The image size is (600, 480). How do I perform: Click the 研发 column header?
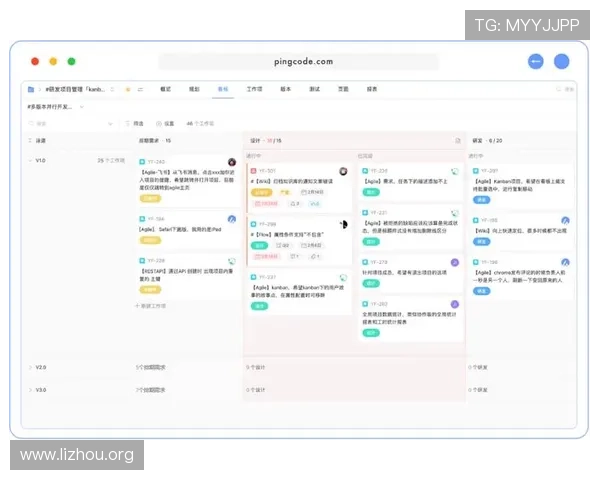coord(487,140)
